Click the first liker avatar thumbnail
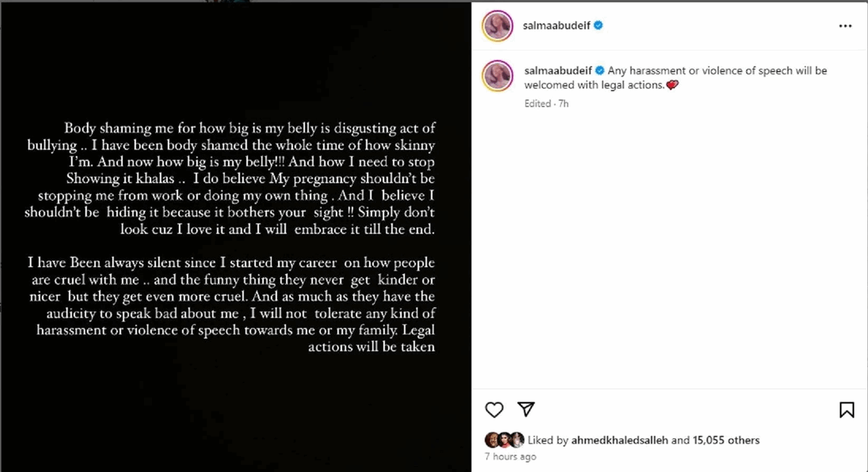The width and height of the screenshot is (868, 472). coord(492,439)
